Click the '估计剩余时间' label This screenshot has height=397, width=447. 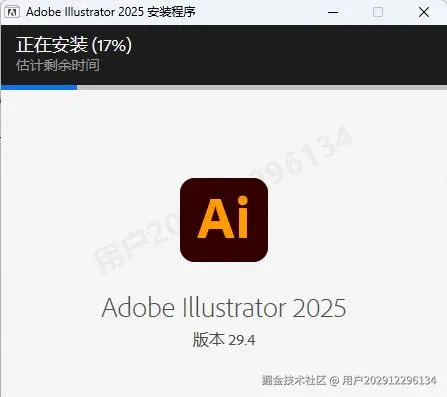pos(58,65)
